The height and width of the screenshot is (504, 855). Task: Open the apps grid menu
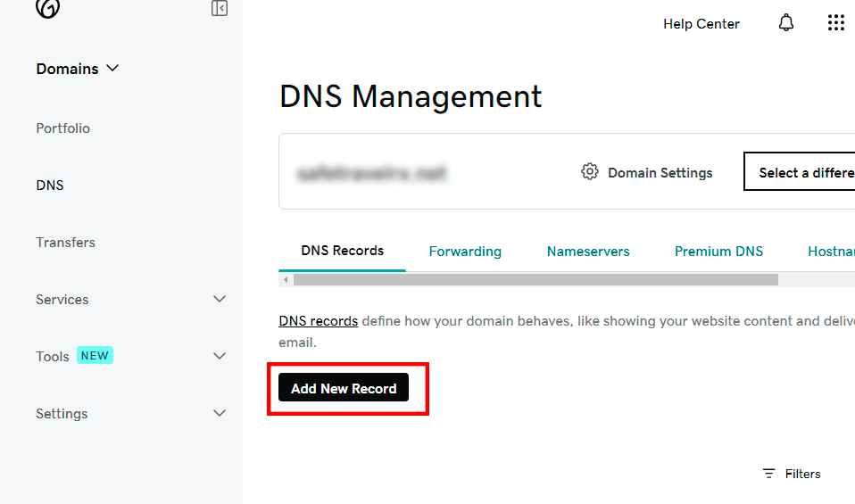(x=835, y=23)
